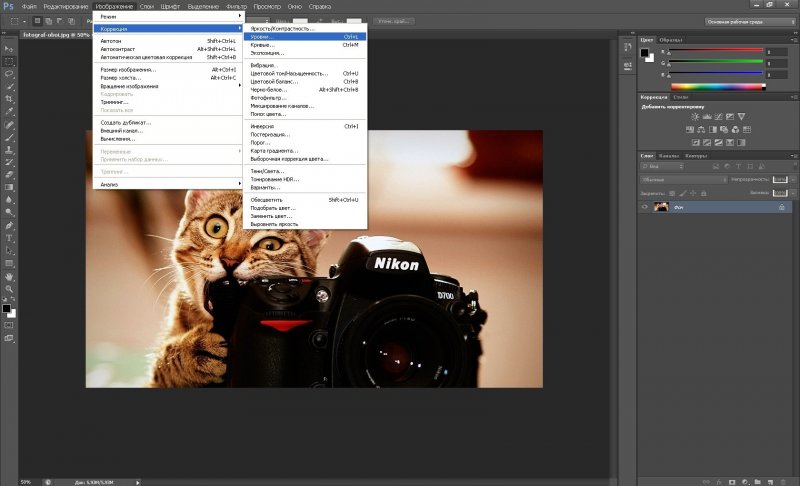Click the layer opacity value field
Image resolution: width=800 pixels, height=486 pixels.
click(x=780, y=180)
